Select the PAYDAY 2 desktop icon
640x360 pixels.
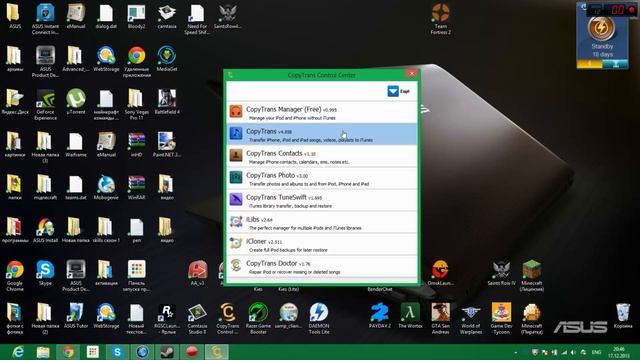pos(380,316)
